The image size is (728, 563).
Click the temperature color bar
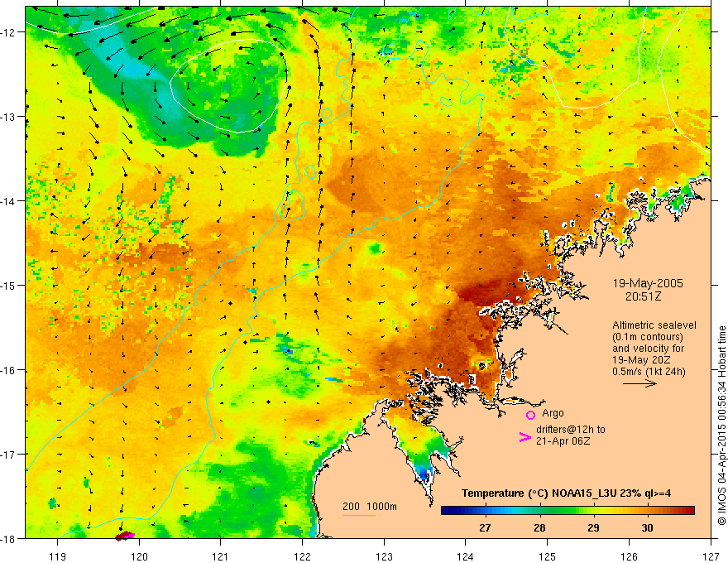[568, 510]
